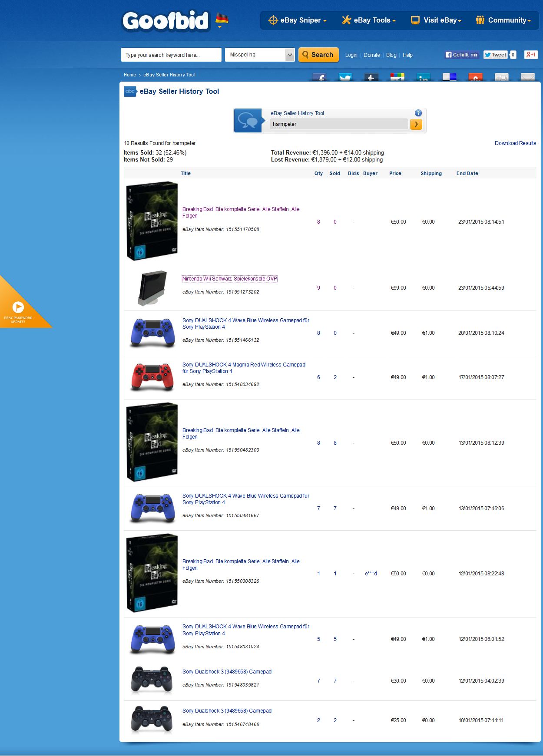Open the Donate link
Screen dimensions: 543x756
pos(371,55)
